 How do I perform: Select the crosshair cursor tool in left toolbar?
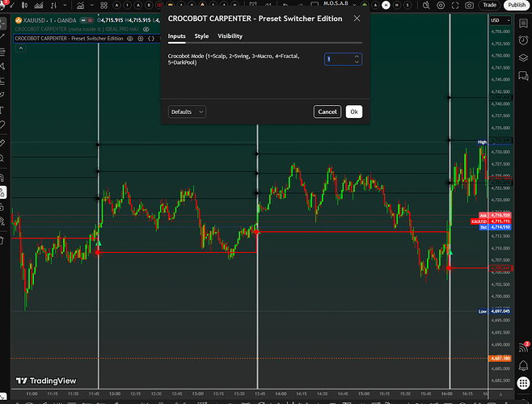click(x=2, y=23)
